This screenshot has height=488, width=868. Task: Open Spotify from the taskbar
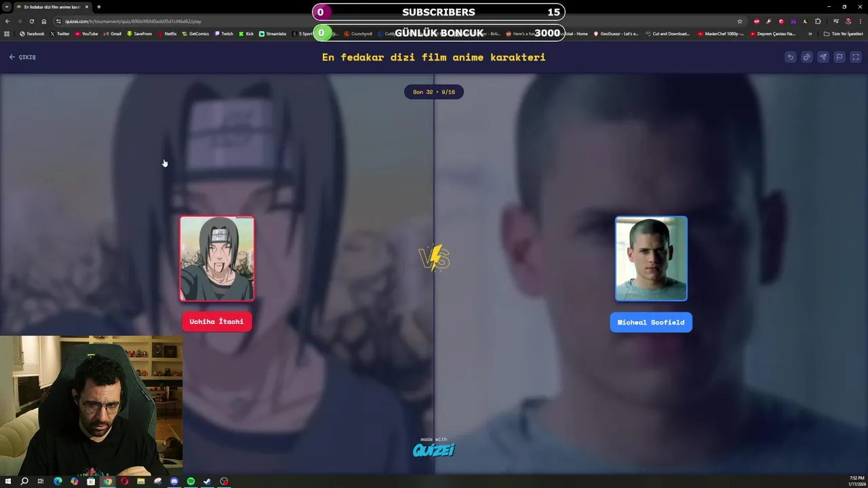191,481
